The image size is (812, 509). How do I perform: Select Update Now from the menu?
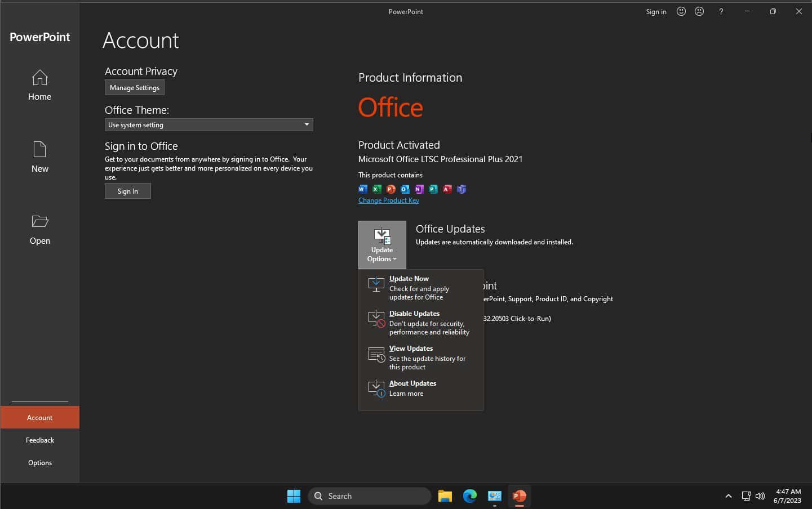tap(420, 288)
